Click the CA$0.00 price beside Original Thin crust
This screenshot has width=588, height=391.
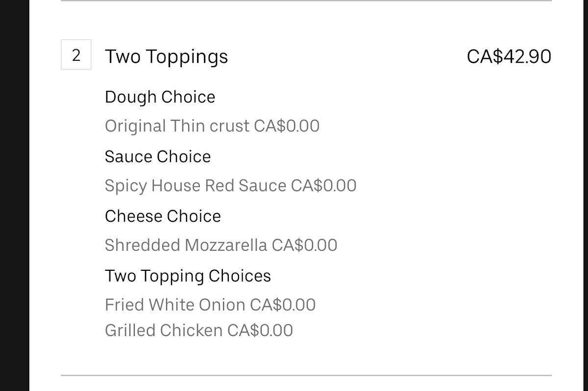click(x=287, y=126)
